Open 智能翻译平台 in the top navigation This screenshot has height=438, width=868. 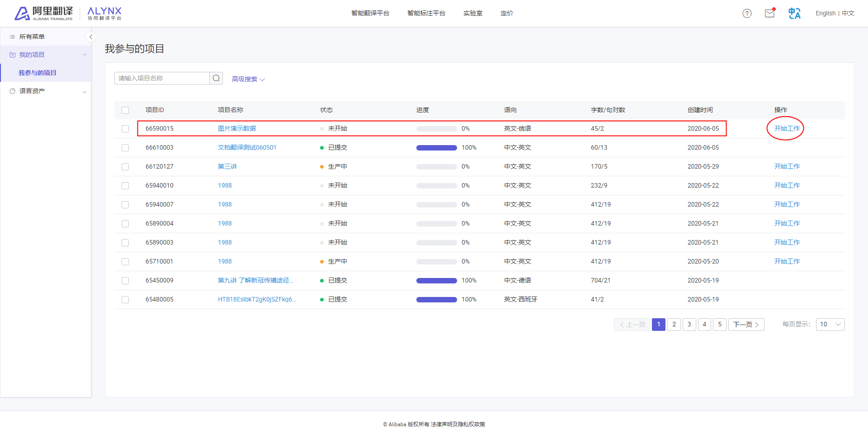(x=370, y=13)
